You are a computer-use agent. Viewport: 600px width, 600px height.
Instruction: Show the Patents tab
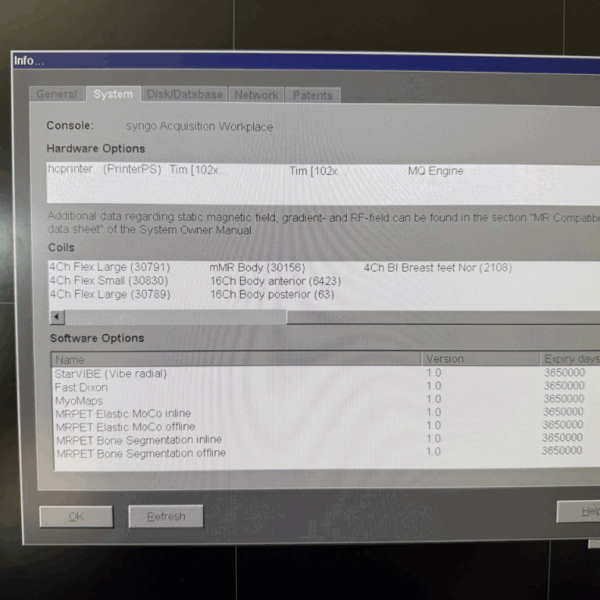pos(313,95)
